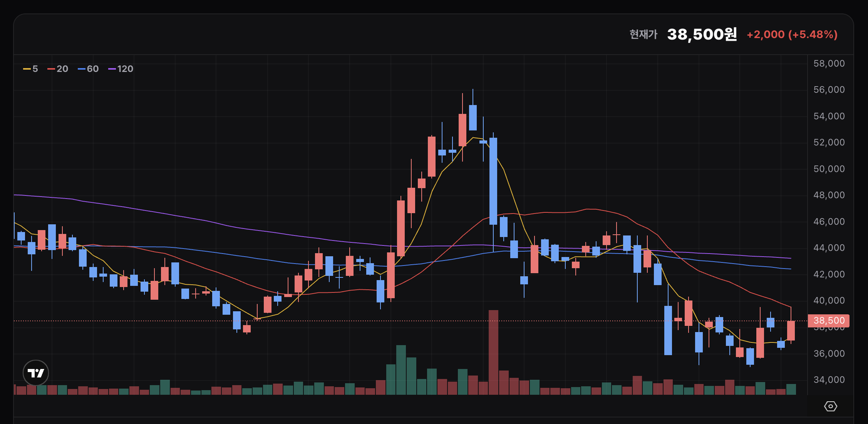This screenshot has height=424, width=868.
Task: Click the +2,000 (+5.48%) change text
Action: coord(792,35)
